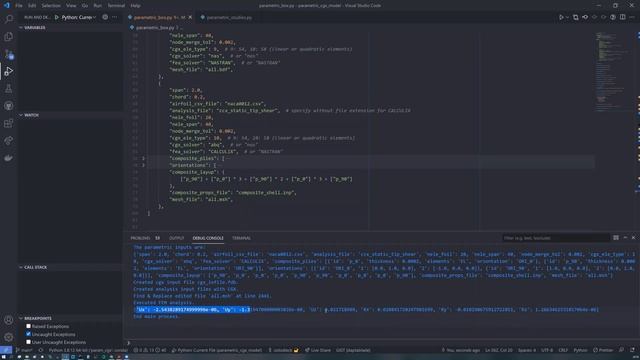Open the Accounts menu icon
Screen dimensions: 640x360
pos(9,320)
